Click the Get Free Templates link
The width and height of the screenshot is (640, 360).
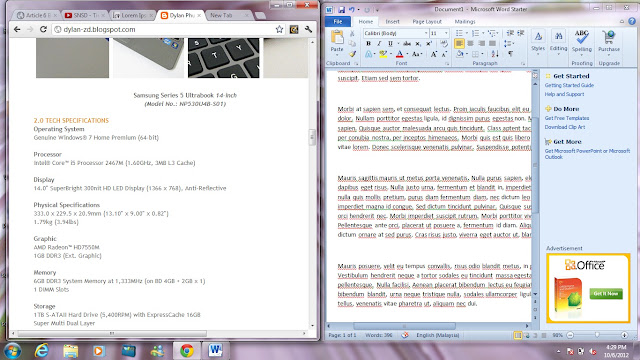[x=567, y=118]
